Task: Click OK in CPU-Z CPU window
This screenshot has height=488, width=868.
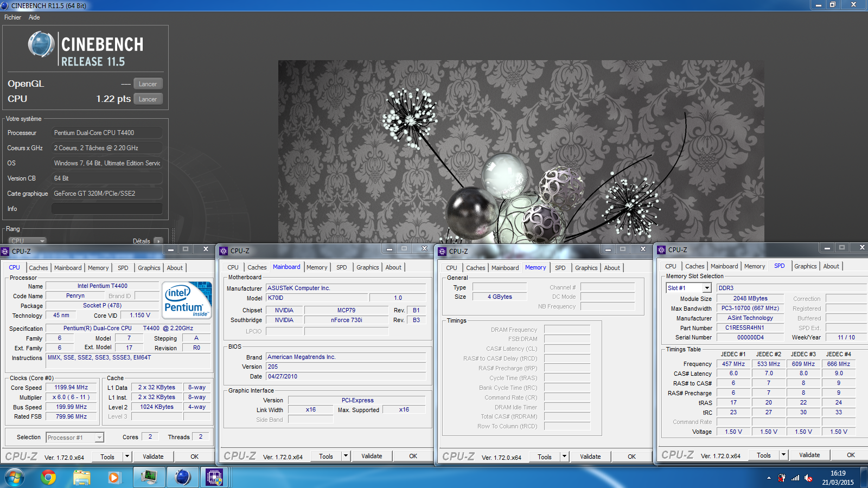Action: [x=194, y=457]
